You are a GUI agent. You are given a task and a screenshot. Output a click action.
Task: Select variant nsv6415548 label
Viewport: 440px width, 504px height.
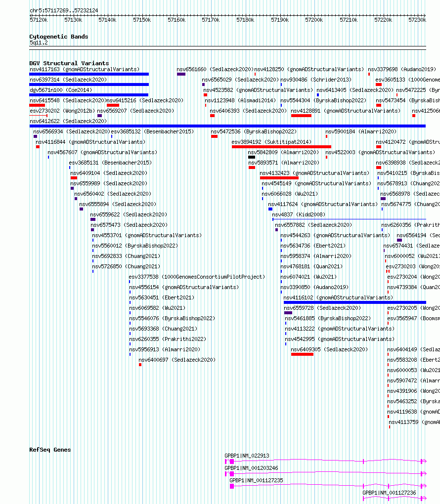point(68,101)
